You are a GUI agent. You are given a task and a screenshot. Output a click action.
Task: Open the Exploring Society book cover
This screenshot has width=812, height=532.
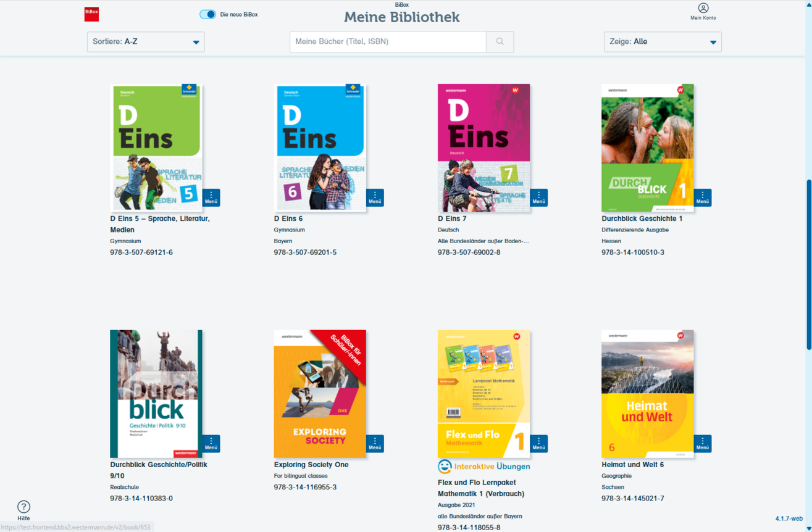click(320, 394)
